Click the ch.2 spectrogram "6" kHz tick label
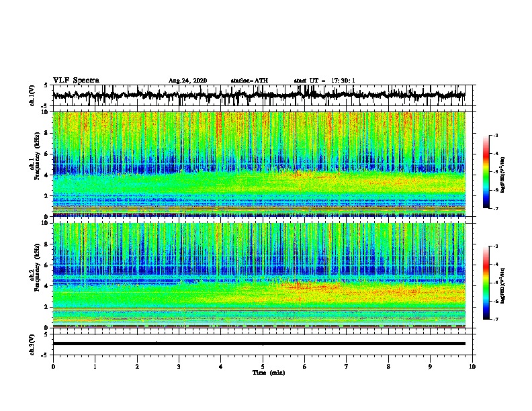532x411 pixels. 47,265
